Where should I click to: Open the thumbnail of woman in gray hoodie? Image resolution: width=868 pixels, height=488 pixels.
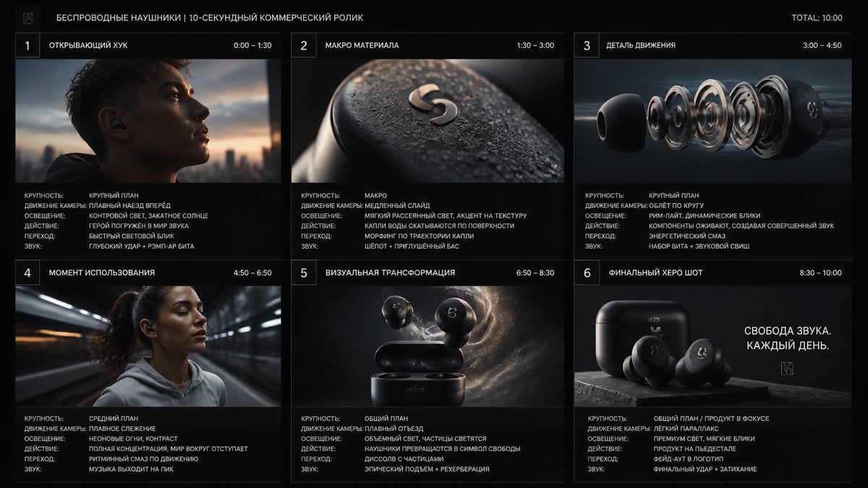148,346
